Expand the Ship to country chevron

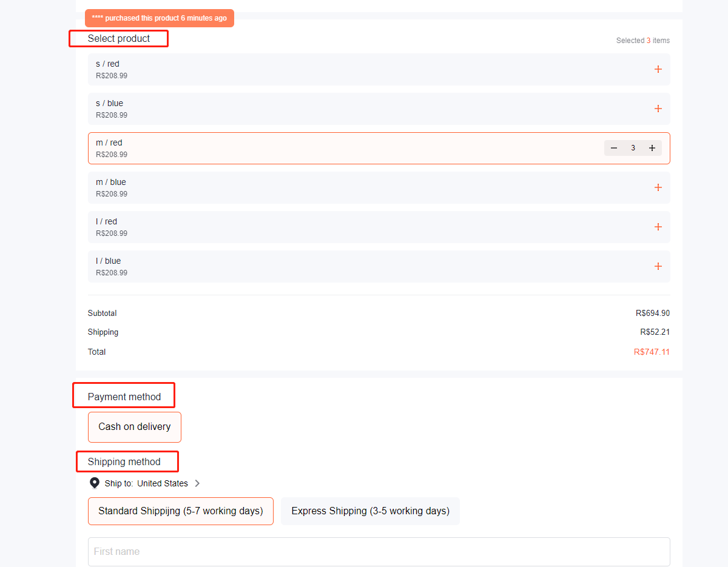pyautogui.click(x=197, y=483)
